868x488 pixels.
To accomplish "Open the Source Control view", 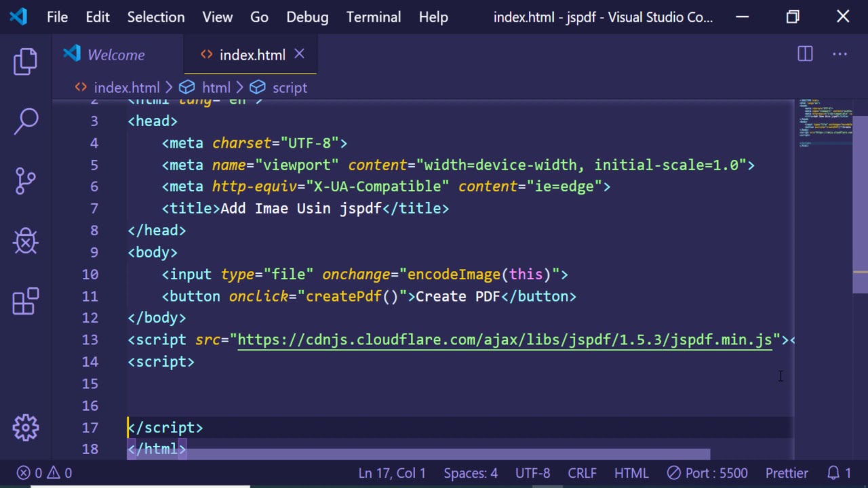I will [x=26, y=181].
